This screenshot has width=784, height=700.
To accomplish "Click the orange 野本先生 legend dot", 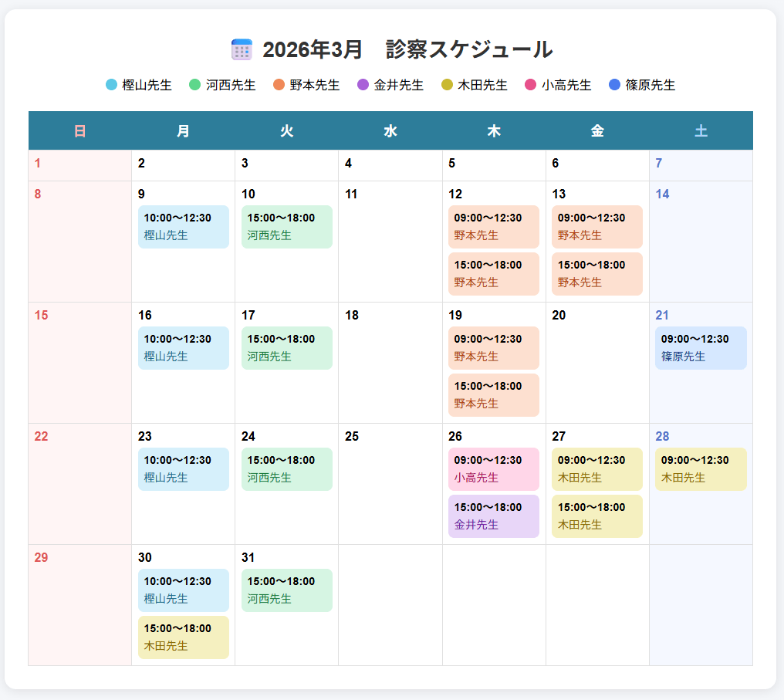I will coord(279,85).
